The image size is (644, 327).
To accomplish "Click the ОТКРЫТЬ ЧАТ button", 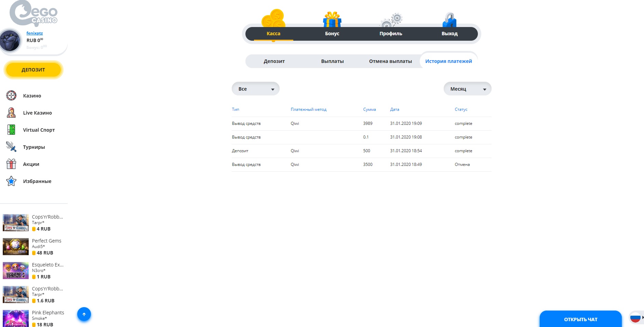I will click(580, 319).
